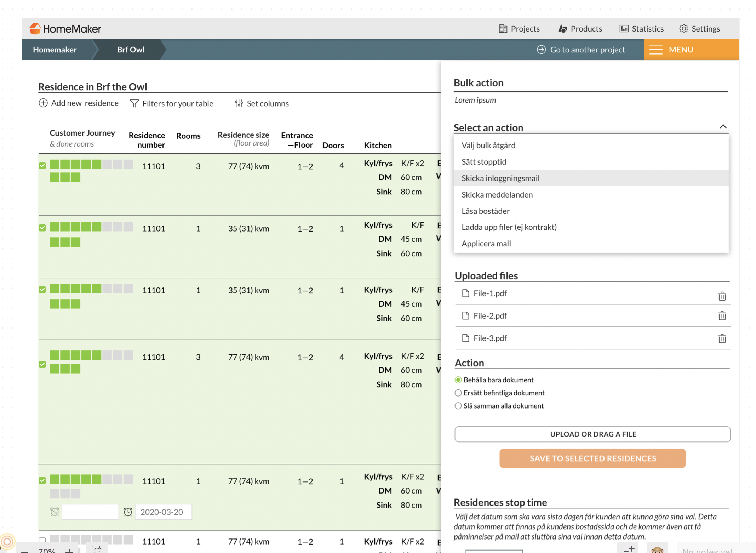Screen dimensions: 756x553
Task: Click the File-1.pdf document icon
Action: click(x=466, y=293)
